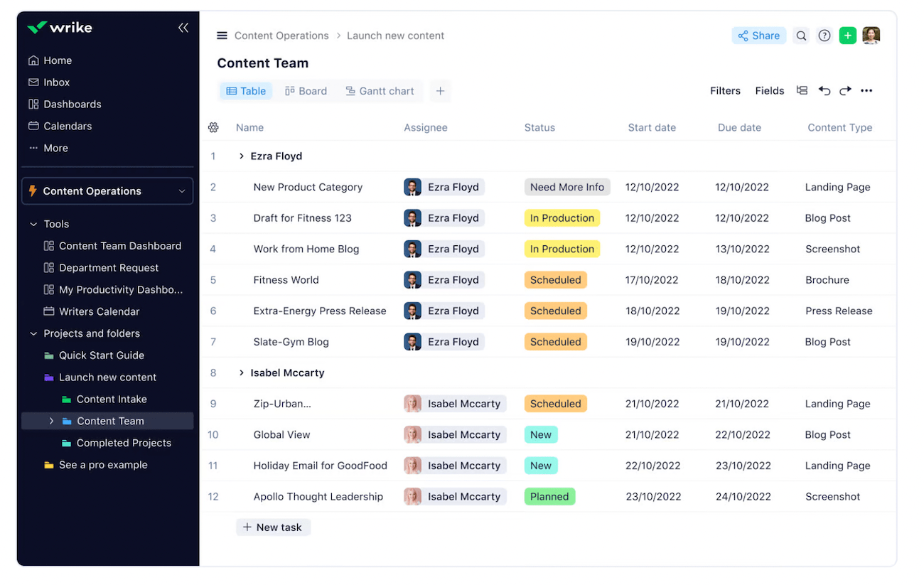The image size is (924, 585).
Task: Open table column settings gear icon
Action: click(213, 128)
